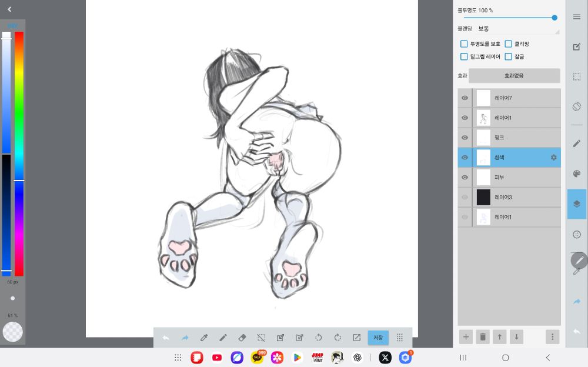Hide the 흰색 layer via eye icon

point(465,158)
